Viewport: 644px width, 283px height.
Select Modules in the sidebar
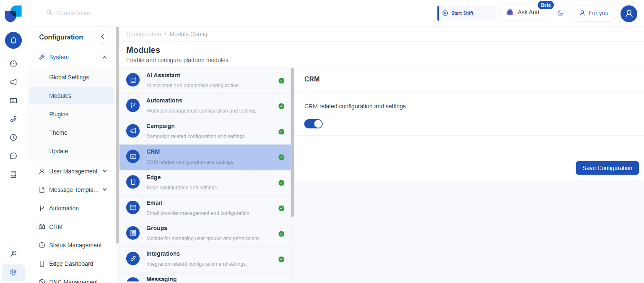tap(71, 96)
